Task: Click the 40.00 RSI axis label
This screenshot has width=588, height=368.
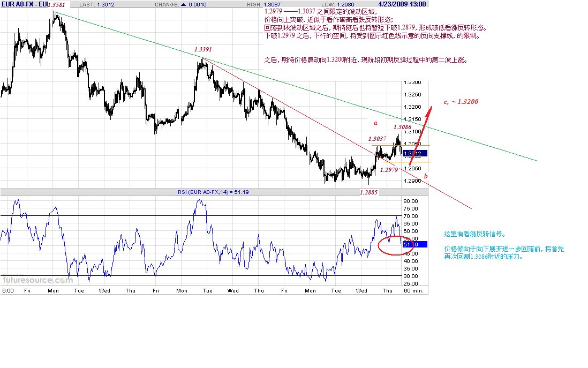Action: point(411,261)
